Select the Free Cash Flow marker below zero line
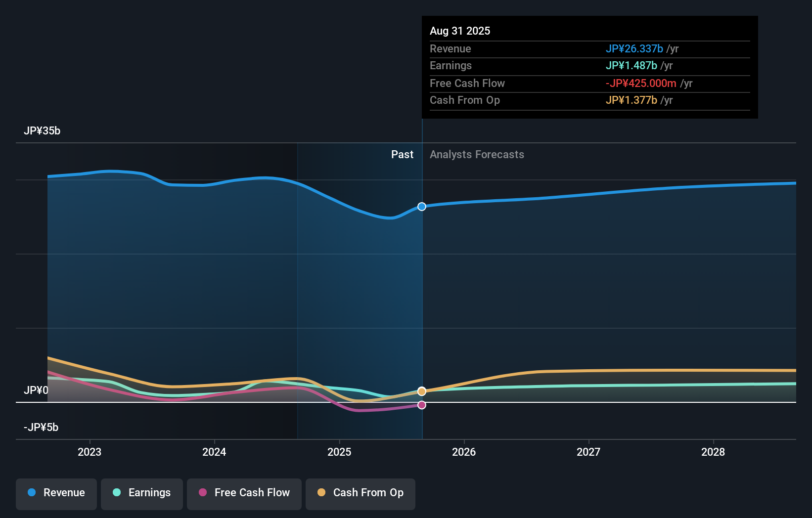 421,405
